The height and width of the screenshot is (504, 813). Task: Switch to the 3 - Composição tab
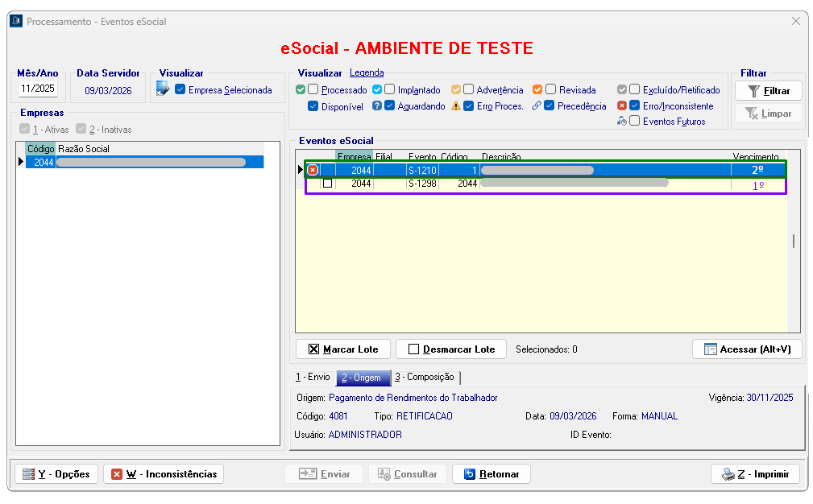tap(424, 377)
